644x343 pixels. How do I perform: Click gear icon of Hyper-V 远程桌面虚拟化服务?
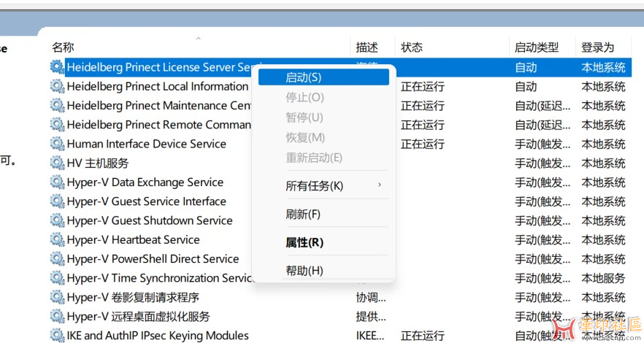pyautogui.click(x=57, y=316)
